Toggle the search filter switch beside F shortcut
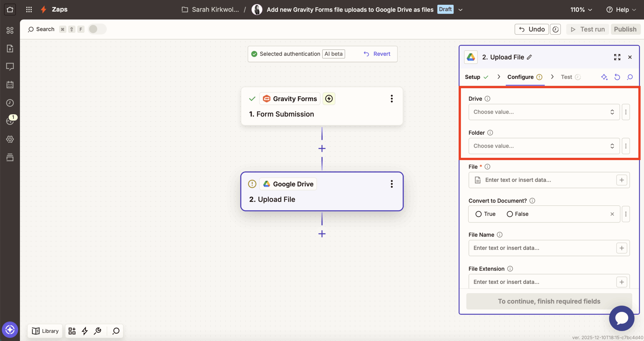644x341 pixels. click(97, 29)
